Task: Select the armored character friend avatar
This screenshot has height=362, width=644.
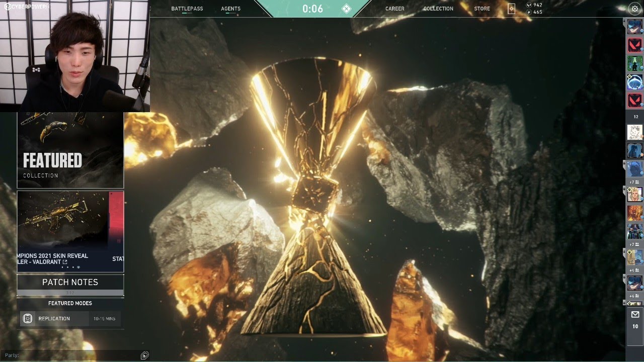Action: tap(635, 231)
